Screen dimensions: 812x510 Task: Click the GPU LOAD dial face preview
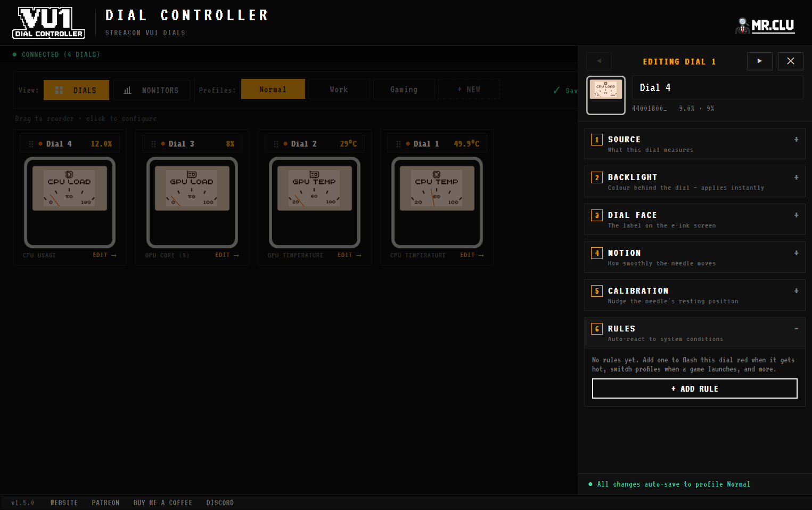[x=192, y=188]
